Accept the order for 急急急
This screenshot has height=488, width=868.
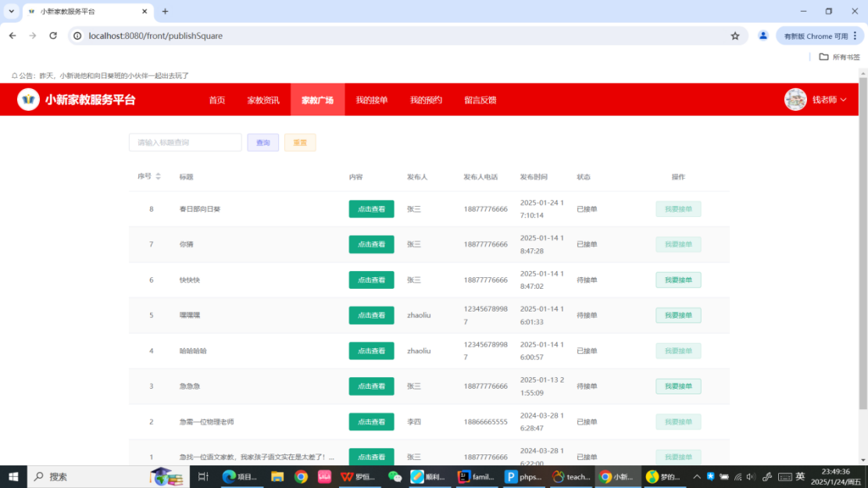click(x=678, y=386)
